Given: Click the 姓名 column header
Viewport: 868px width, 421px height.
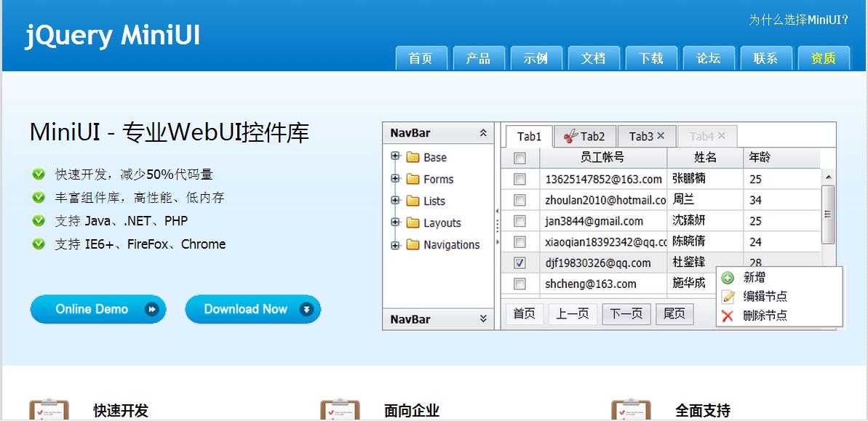Looking at the screenshot, I should (x=705, y=159).
